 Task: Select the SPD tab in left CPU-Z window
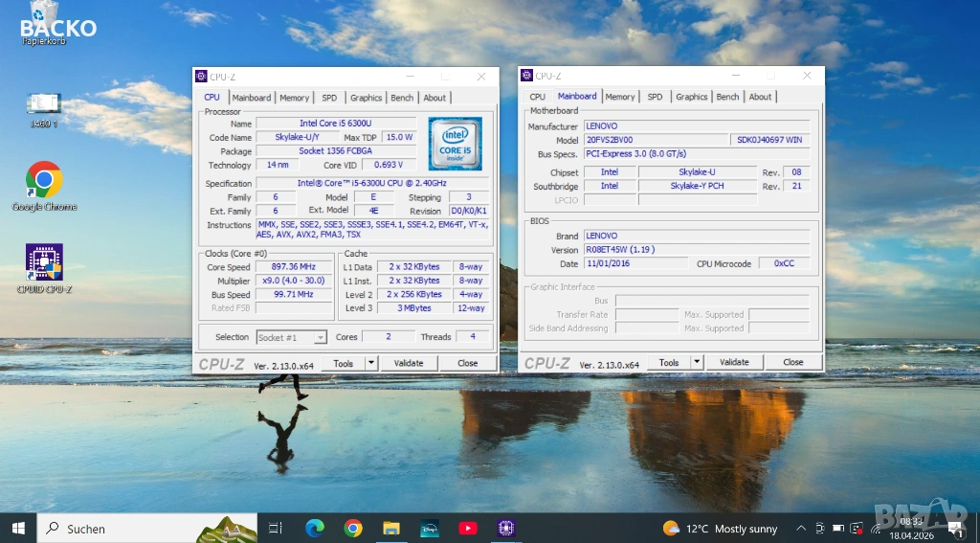[329, 98]
